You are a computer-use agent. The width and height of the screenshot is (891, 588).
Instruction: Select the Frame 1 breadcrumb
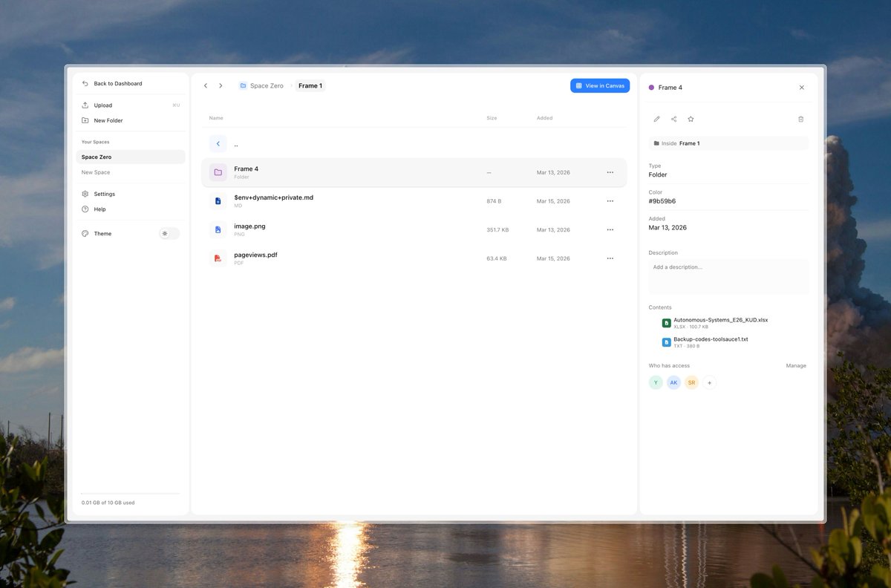(310, 86)
